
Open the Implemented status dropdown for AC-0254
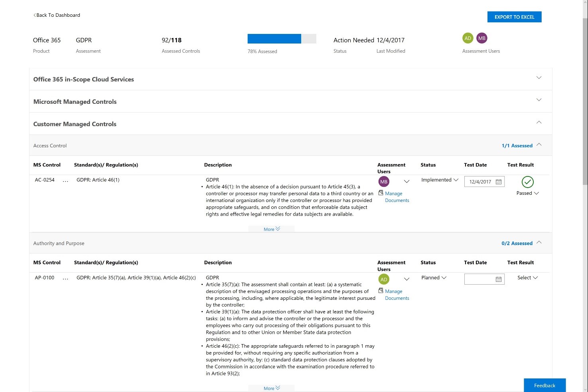[439, 180]
